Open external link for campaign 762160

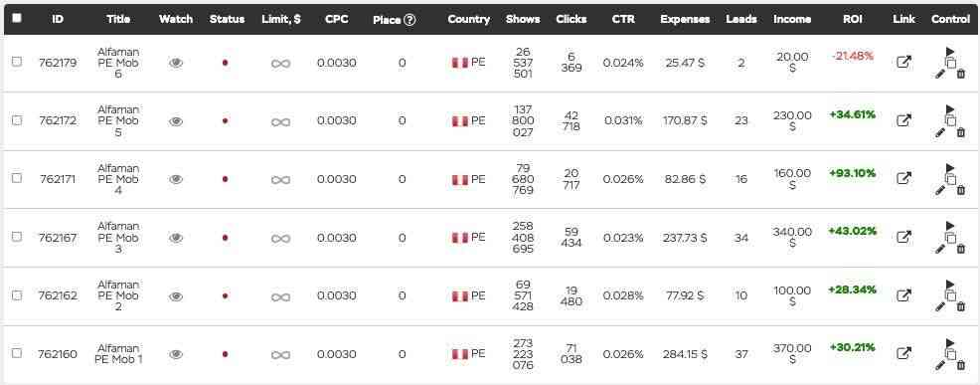pos(903,354)
